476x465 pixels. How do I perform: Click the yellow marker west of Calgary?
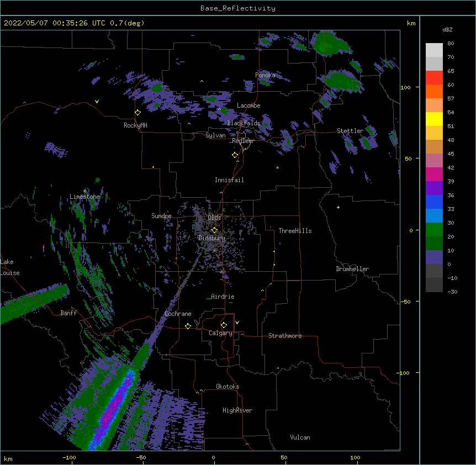pyautogui.click(x=188, y=326)
